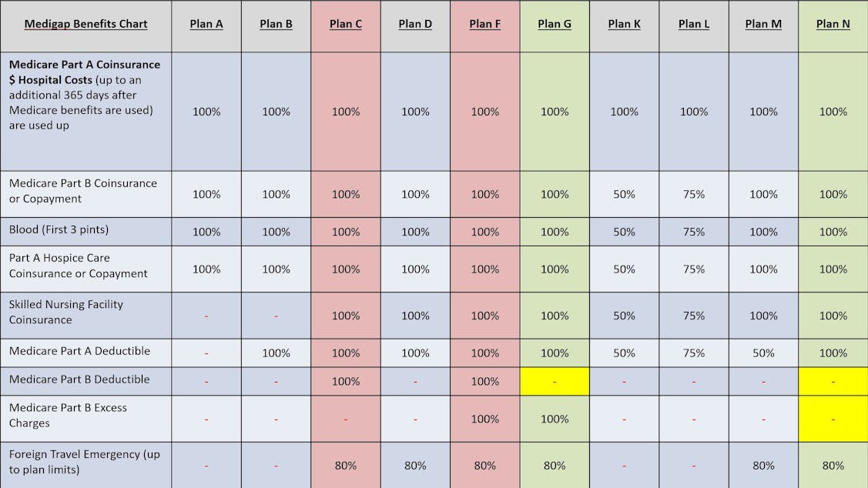868x488 pixels.
Task: Click the Plan N column header
Action: [833, 24]
